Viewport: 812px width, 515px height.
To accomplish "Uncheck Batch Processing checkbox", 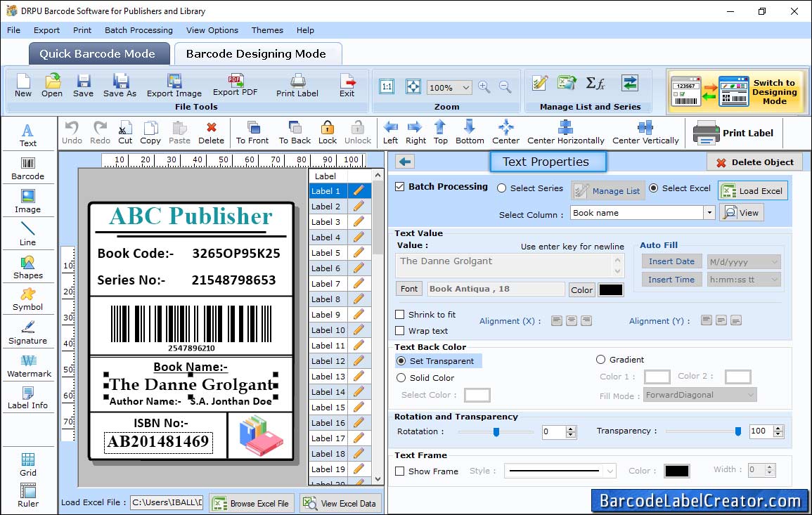I will [400, 187].
